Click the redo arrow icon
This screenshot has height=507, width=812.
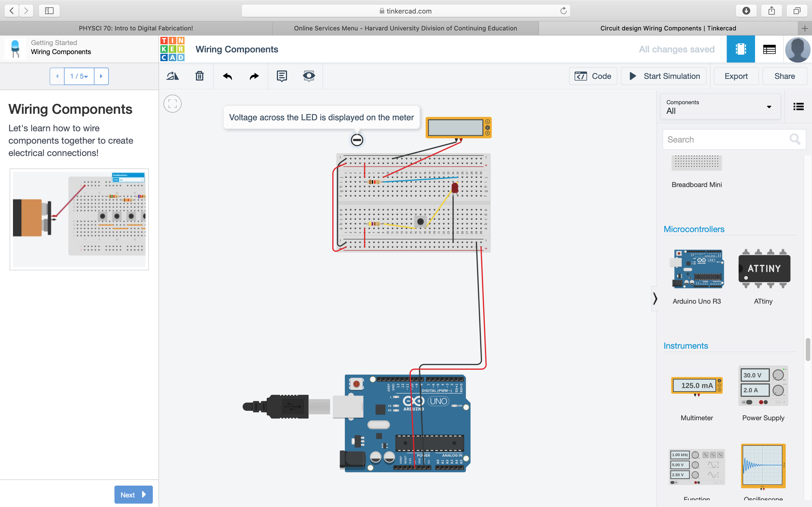254,76
